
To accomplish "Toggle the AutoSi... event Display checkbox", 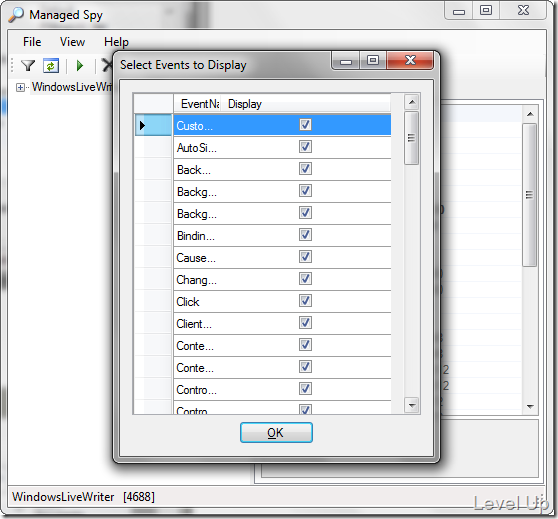I will [x=305, y=147].
